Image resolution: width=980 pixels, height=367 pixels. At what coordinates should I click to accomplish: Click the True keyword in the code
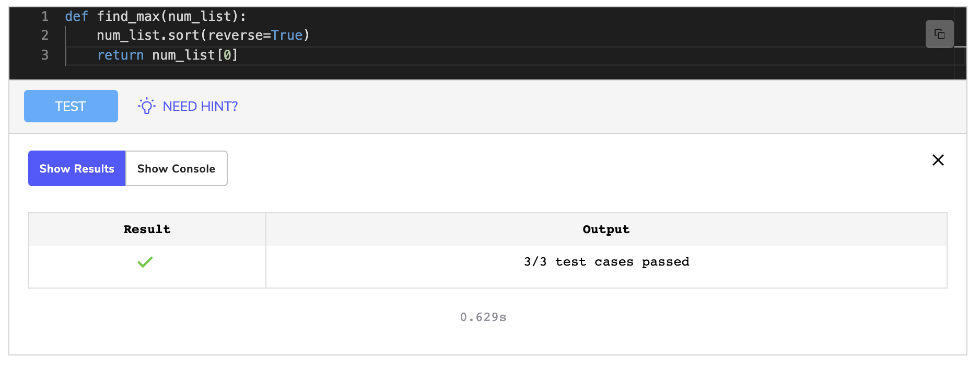pos(287,35)
